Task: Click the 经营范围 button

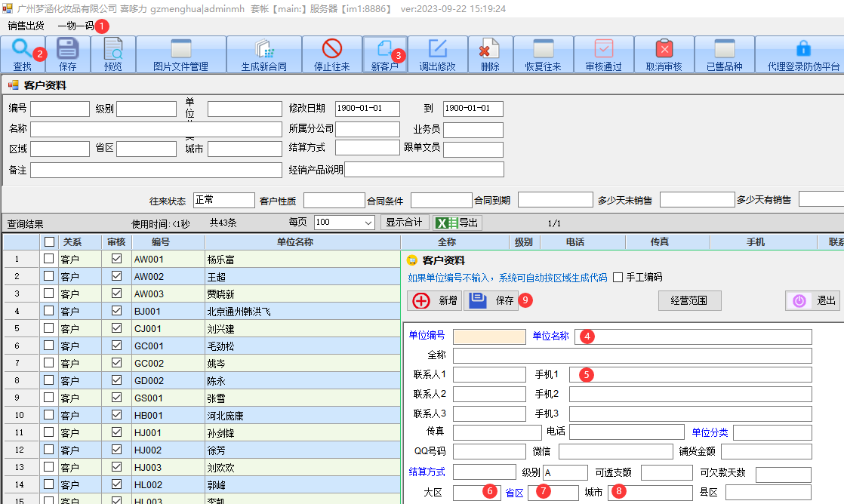Action: tap(688, 300)
